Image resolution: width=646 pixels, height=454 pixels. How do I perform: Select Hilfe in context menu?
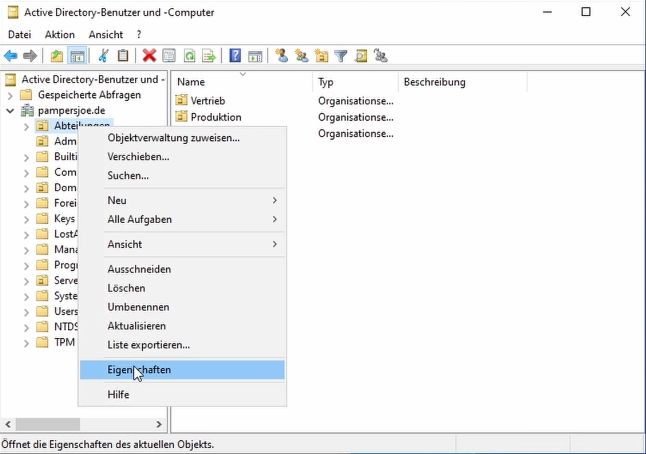(182, 395)
